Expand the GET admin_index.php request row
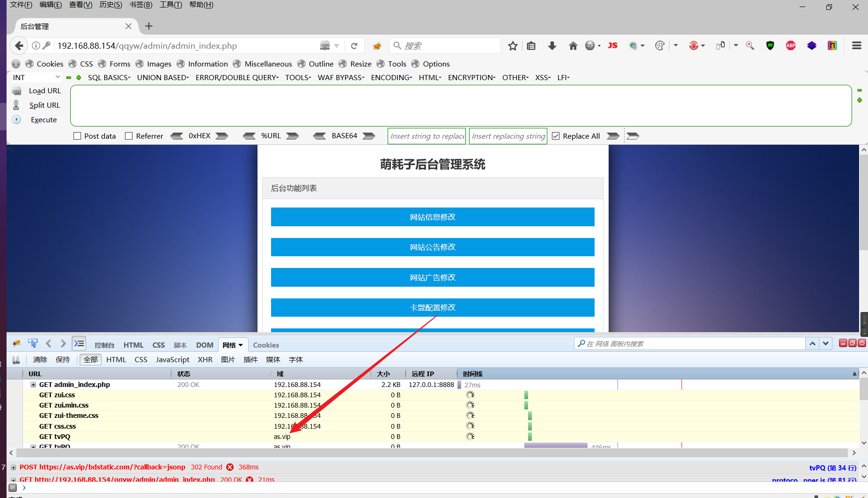 33,385
